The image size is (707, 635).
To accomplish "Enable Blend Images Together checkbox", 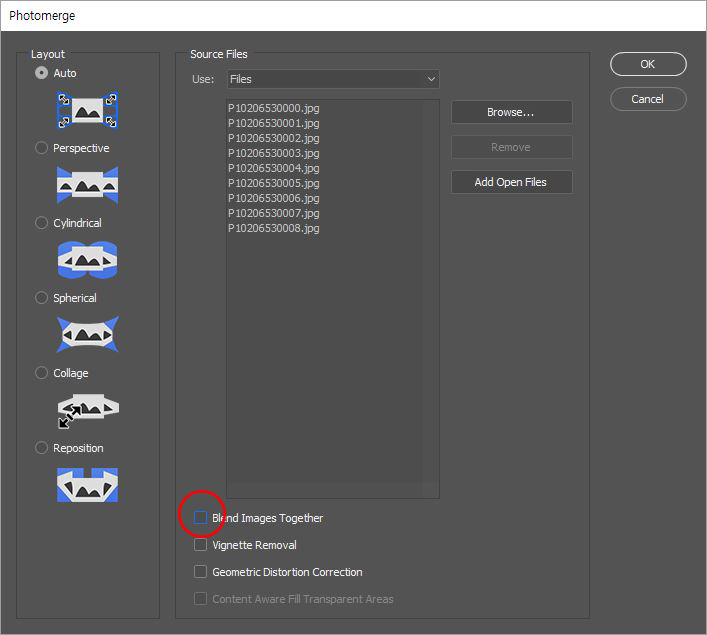I will pyautogui.click(x=200, y=518).
